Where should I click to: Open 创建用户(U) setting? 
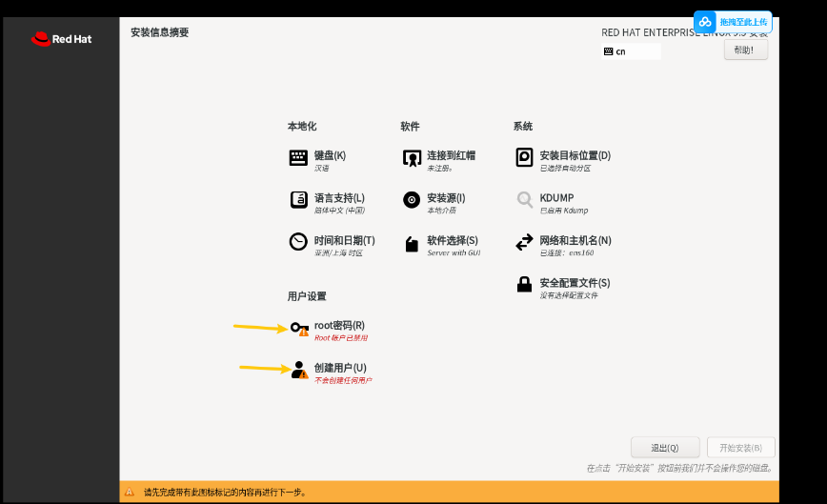click(340, 368)
